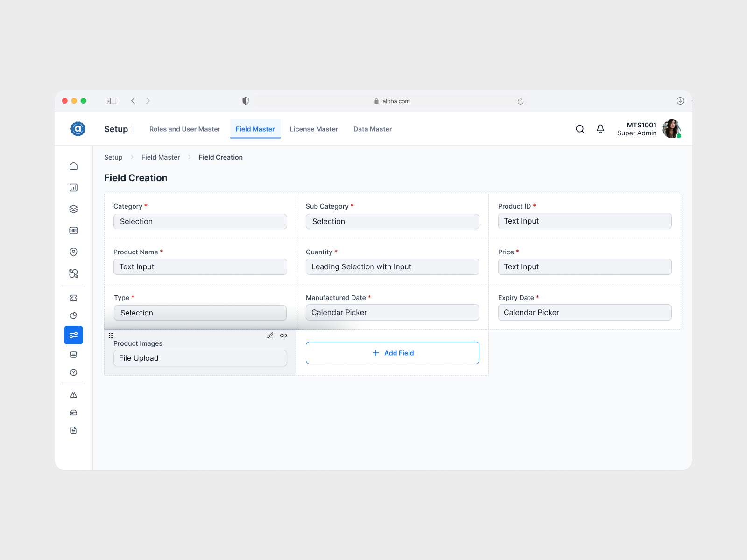747x560 pixels.
Task: Select the analytics bar chart sidebar icon
Action: (x=73, y=187)
